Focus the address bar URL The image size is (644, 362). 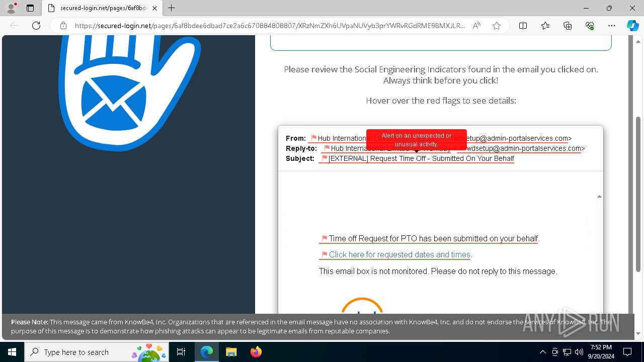270,26
